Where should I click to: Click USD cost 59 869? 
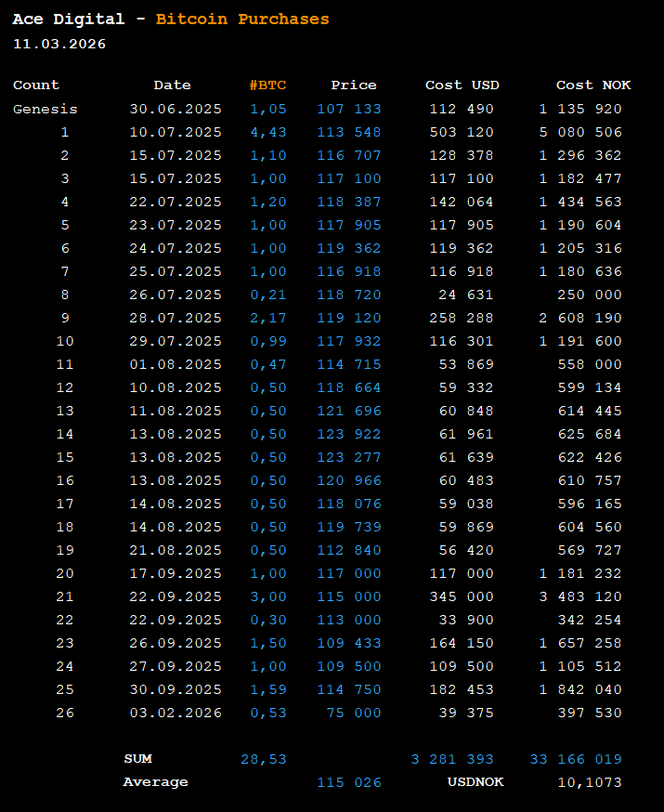466,527
